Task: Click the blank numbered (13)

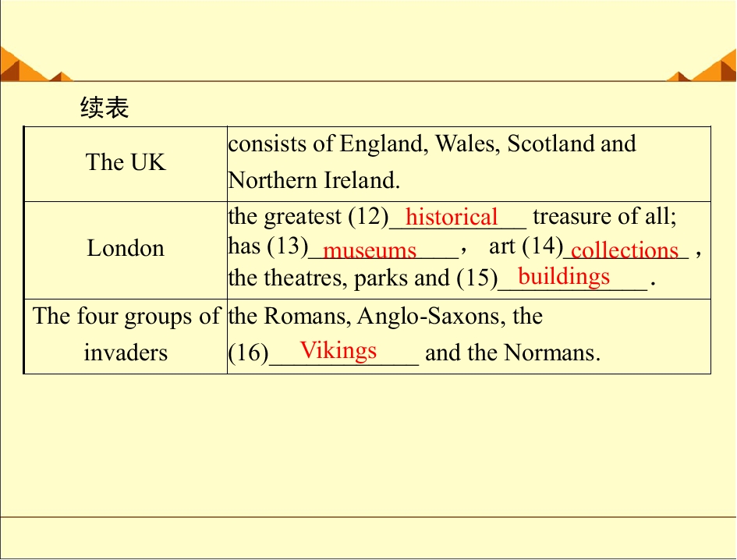Action: (383, 250)
